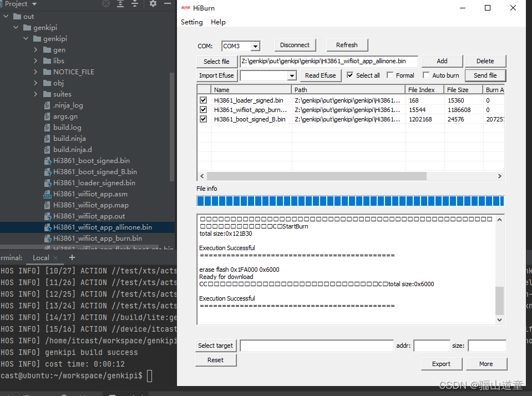This screenshot has width=532, height=396.
Task: Click the Hi3861_wifiot_app.asm file icon
Action: [x=48, y=194]
